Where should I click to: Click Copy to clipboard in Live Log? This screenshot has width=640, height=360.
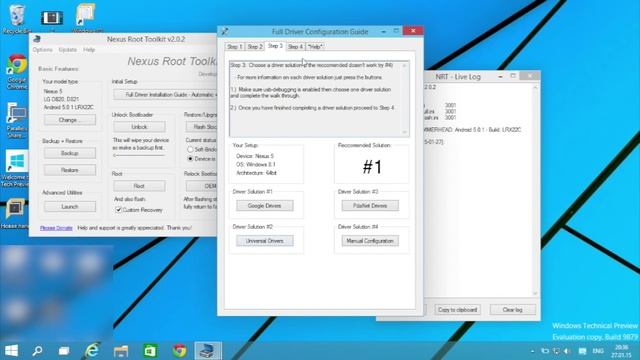458,310
